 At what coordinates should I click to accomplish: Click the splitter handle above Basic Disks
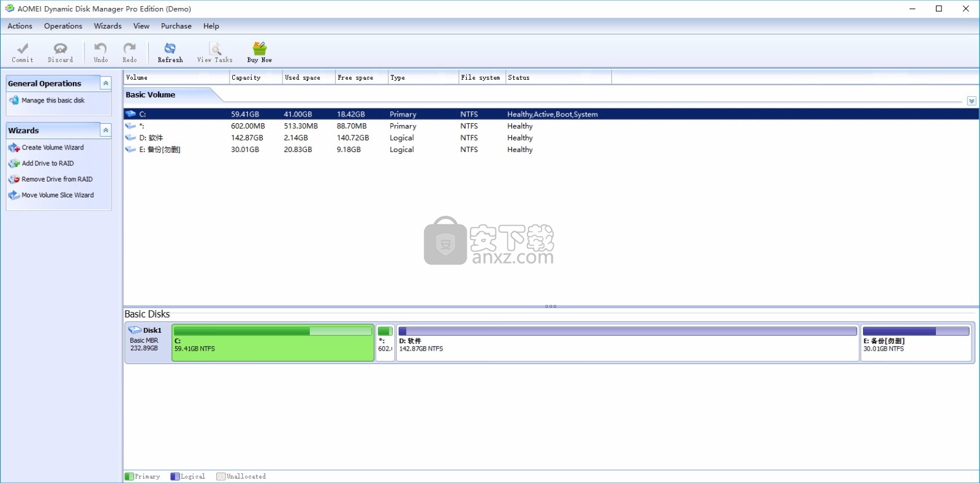[551, 306]
